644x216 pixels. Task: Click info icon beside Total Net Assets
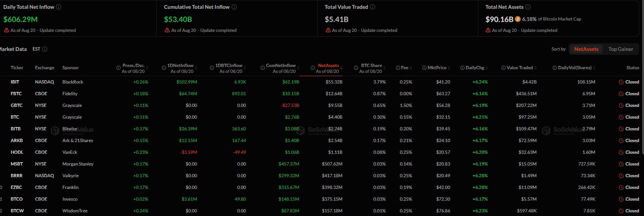[528, 7]
